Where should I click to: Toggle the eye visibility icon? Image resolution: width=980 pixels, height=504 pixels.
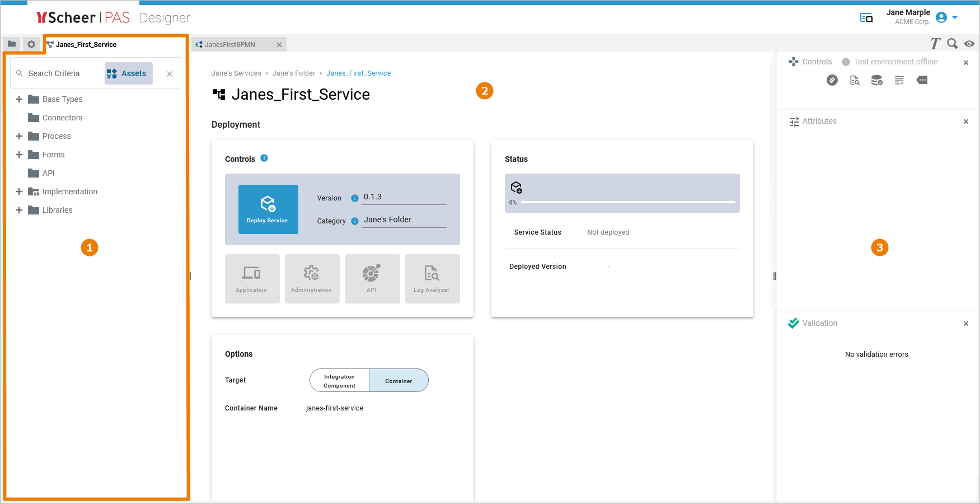point(969,44)
